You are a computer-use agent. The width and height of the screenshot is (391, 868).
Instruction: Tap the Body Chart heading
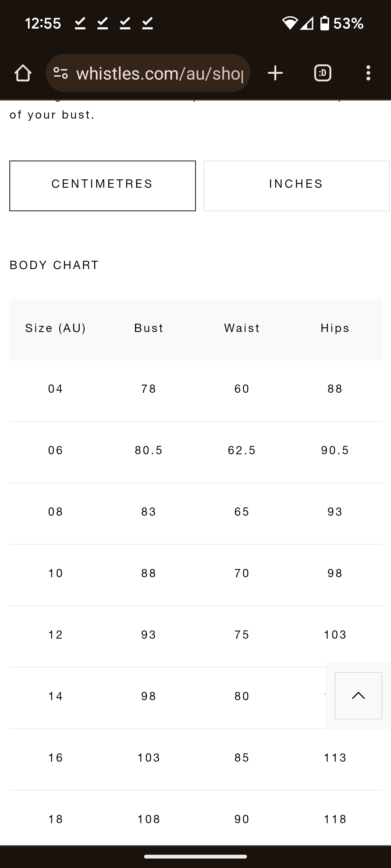(54, 265)
